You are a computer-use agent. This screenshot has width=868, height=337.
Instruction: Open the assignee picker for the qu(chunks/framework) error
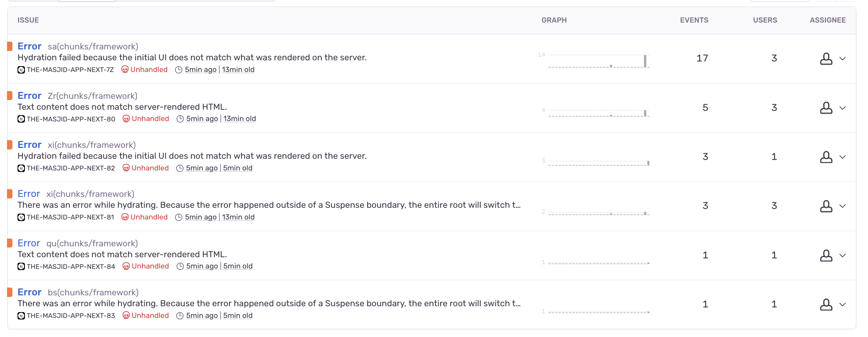tap(826, 256)
